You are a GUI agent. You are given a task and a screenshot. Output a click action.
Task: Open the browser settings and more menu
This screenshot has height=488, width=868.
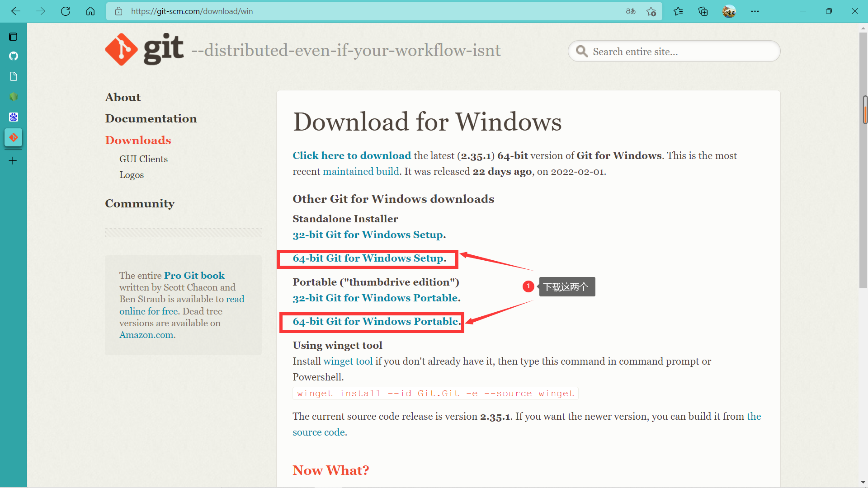coord(755,11)
